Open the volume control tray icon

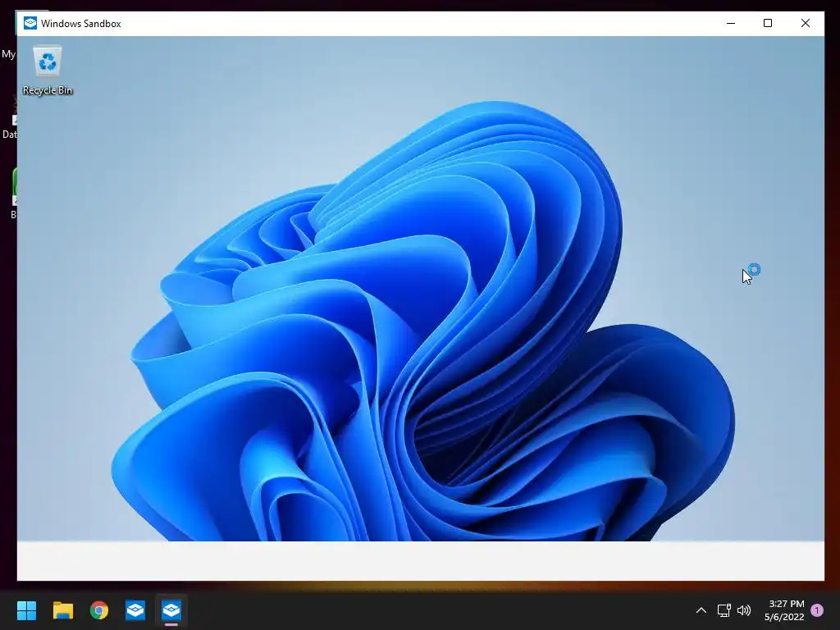coord(744,610)
